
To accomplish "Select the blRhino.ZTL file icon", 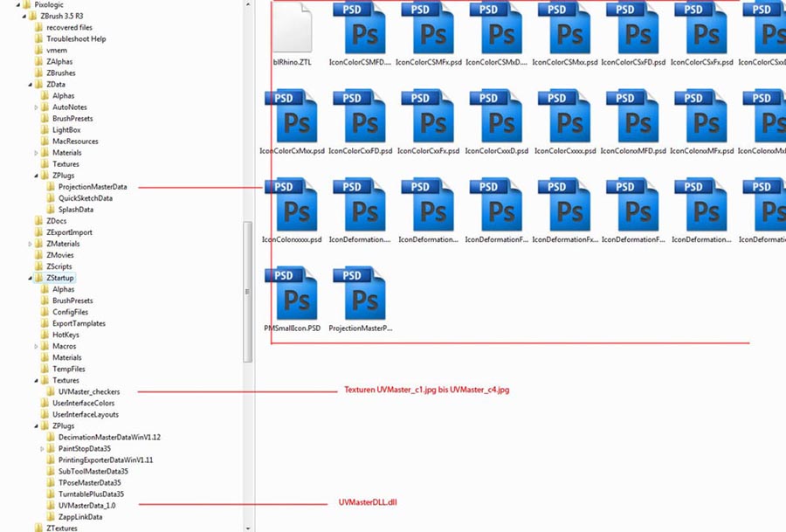I will pos(297,29).
